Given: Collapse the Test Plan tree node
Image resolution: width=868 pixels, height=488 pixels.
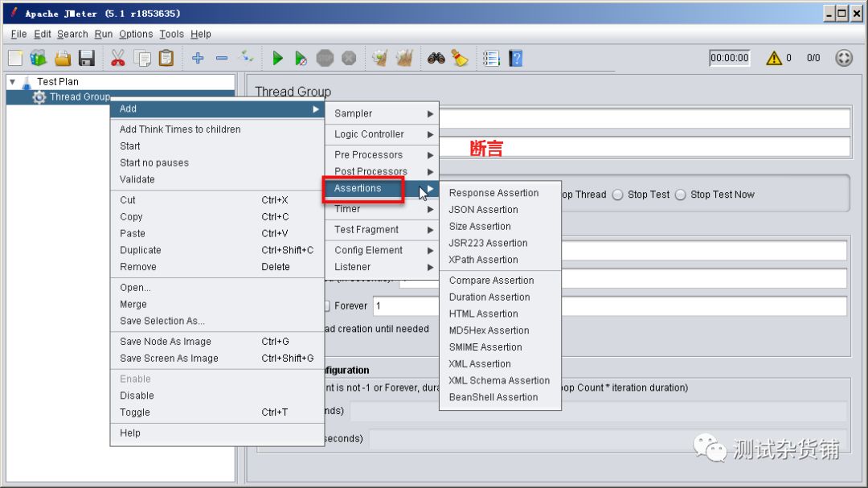Looking at the screenshot, I should [12, 82].
